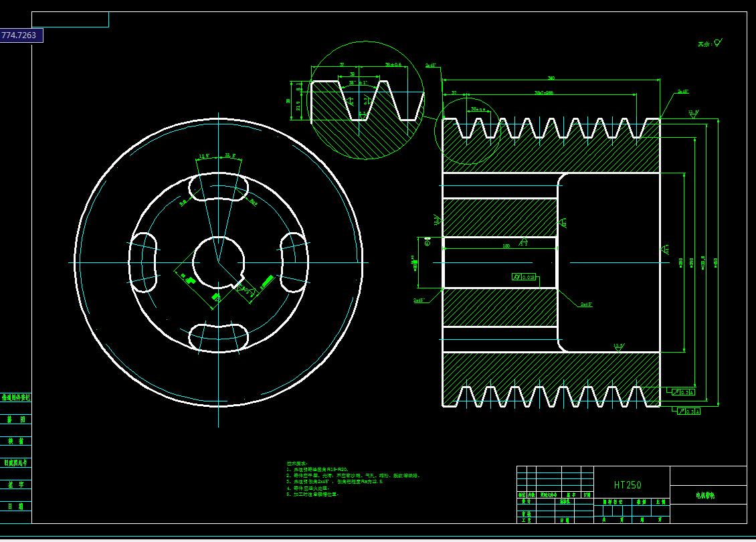This screenshot has height=542, width=756.
Task: Select the bottom cell in left sidebar table
Action: pyautogui.click(x=16, y=507)
